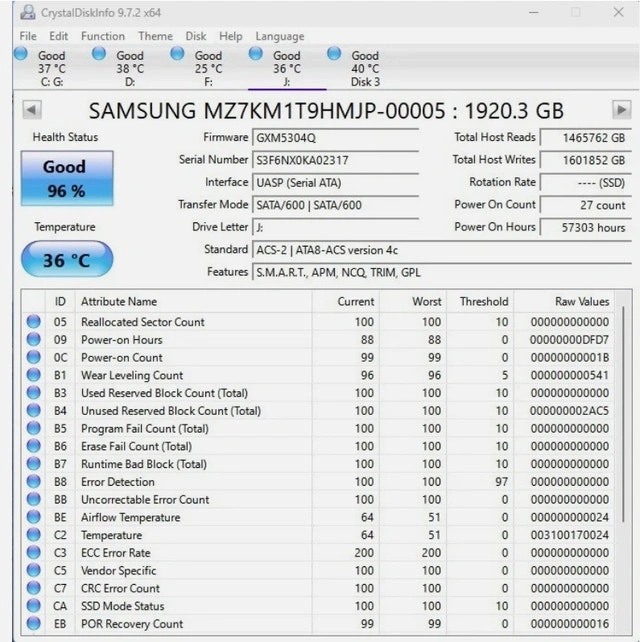This screenshot has height=642, width=640.
Task: Click the status orb beside Wear Leveling Count
Action: 34,375
